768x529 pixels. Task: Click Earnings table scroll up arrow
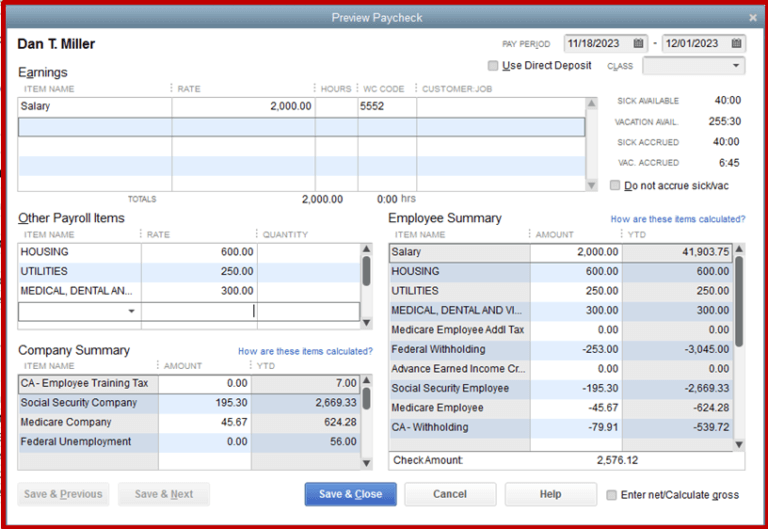coord(592,103)
